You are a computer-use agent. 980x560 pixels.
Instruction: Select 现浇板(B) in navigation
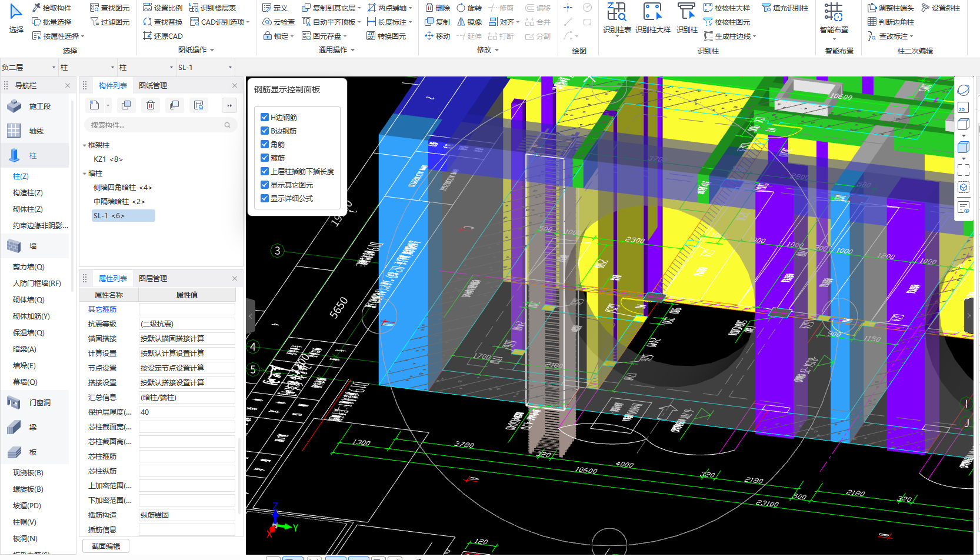[28, 473]
